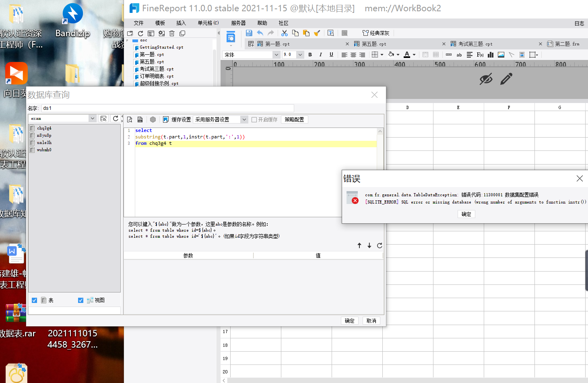Select the chq3g4 table in the list
This screenshot has width=588, height=383.
(44, 128)
